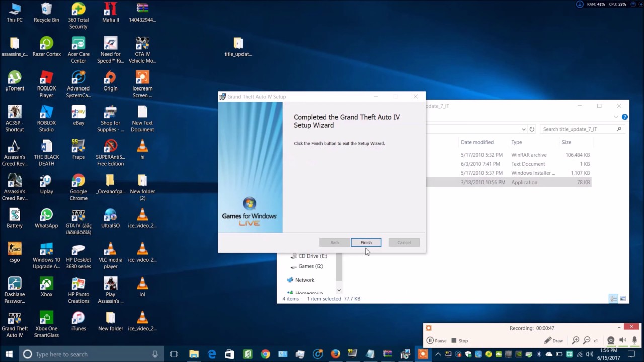The width and height of the screenshot is (644, 362).
Task: Open the Explorer address bar history dropdown
Action: [524, 129]
